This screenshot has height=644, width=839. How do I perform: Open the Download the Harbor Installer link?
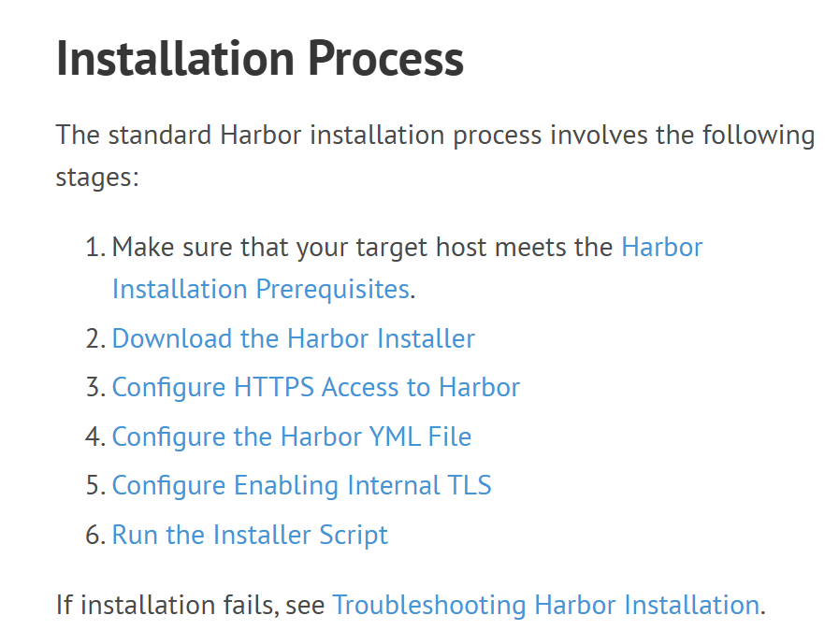(293, 338)
